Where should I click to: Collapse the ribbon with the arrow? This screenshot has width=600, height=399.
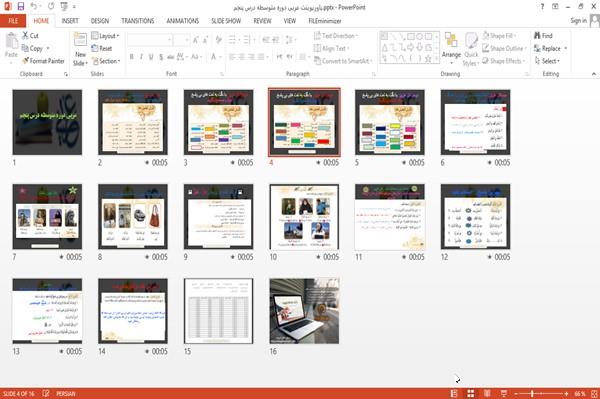594,74
